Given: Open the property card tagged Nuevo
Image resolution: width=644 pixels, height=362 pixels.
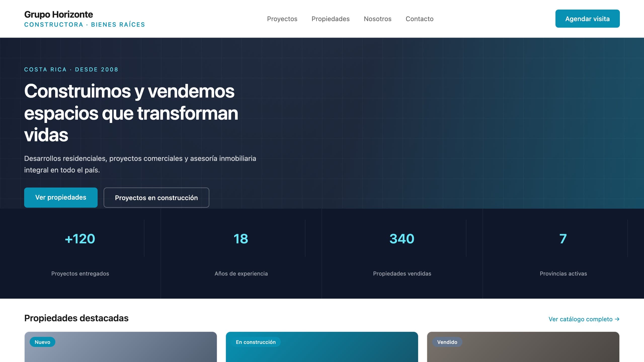Looking at the screenshot, I should 120,347.
